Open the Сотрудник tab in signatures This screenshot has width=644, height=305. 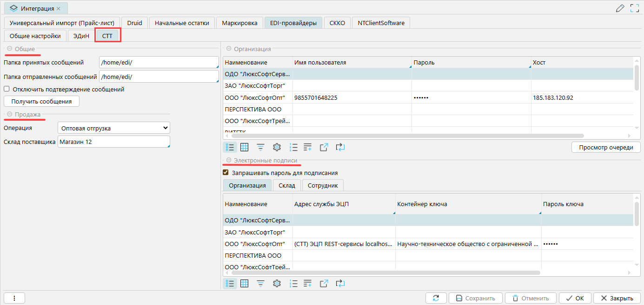[x=323, y=185]
